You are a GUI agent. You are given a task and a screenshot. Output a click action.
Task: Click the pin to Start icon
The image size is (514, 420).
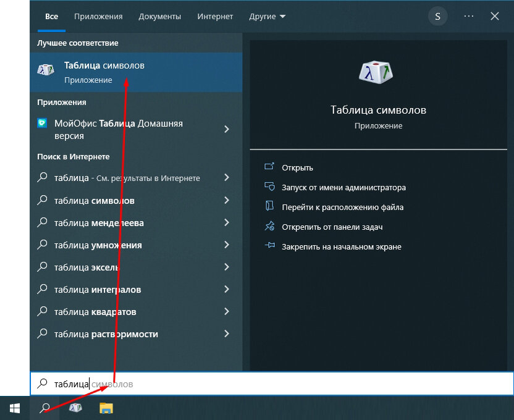click(x=269, y=245)
